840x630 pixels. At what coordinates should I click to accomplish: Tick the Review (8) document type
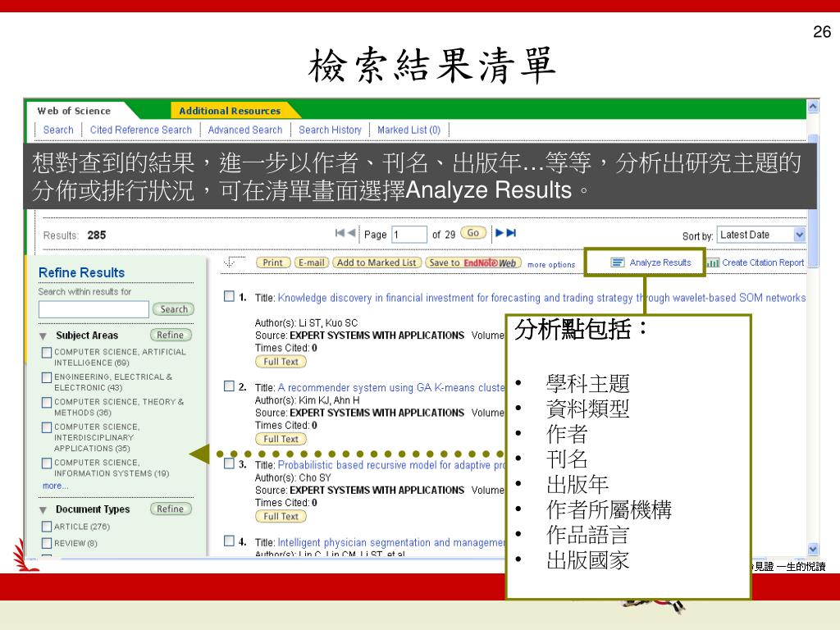(x=47, y=543)
